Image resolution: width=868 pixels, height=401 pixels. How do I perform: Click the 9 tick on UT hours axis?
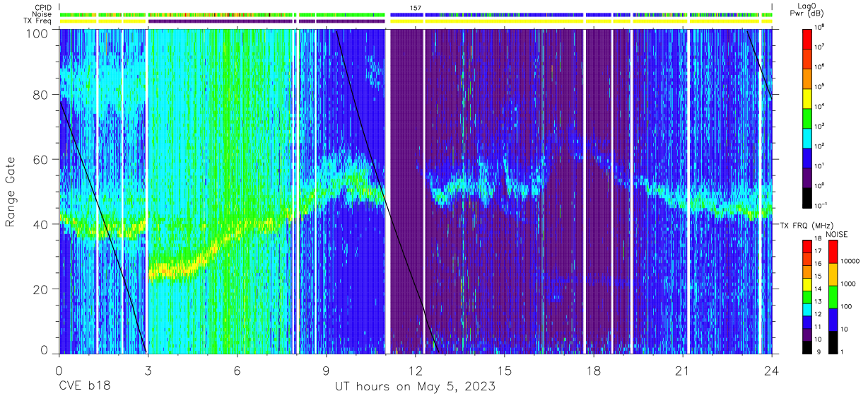coord(326,371)
